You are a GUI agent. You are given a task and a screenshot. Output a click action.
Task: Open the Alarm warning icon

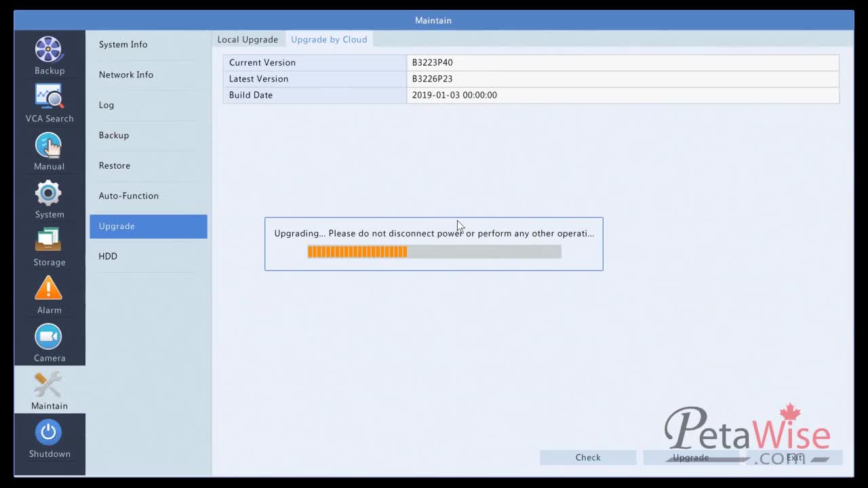[x=49, y=289]
